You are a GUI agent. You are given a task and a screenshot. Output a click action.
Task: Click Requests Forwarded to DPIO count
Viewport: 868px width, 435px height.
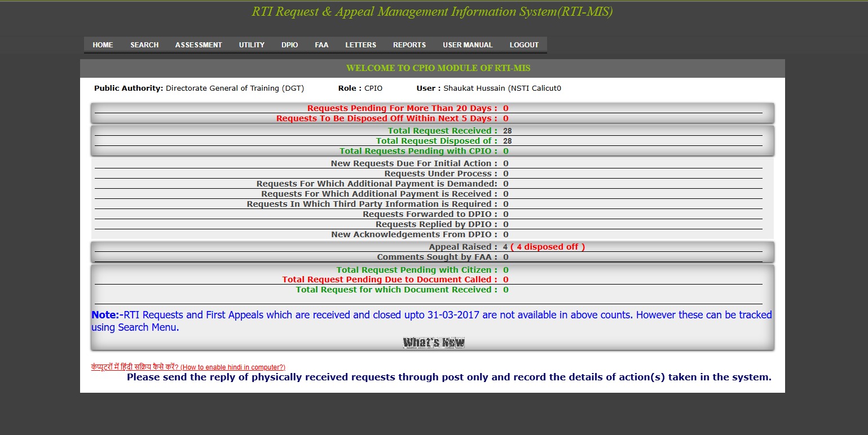506,214
